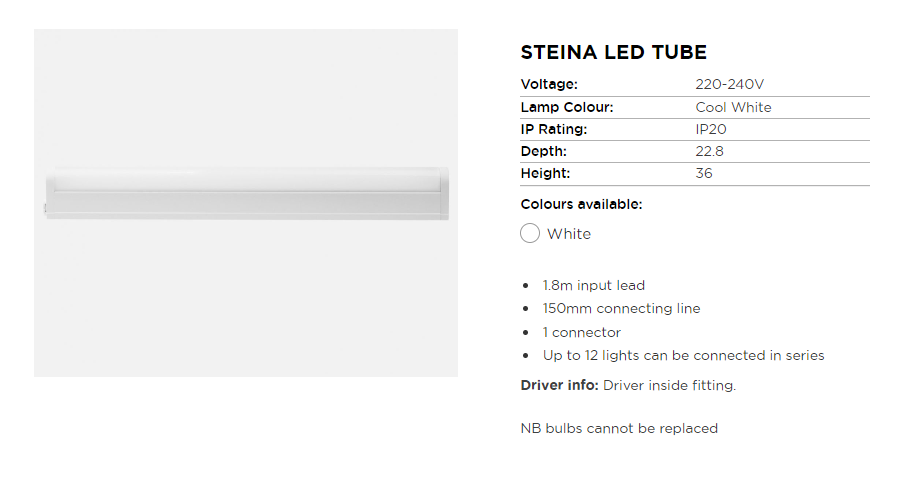Click the 1.8m input lead bullet

594,285
